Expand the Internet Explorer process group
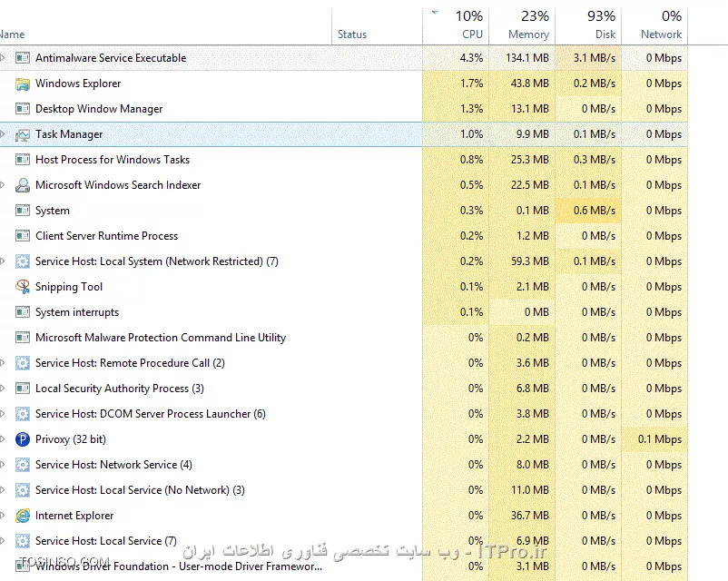Screen dimensions: 728x581 click(x=3, y=515)
